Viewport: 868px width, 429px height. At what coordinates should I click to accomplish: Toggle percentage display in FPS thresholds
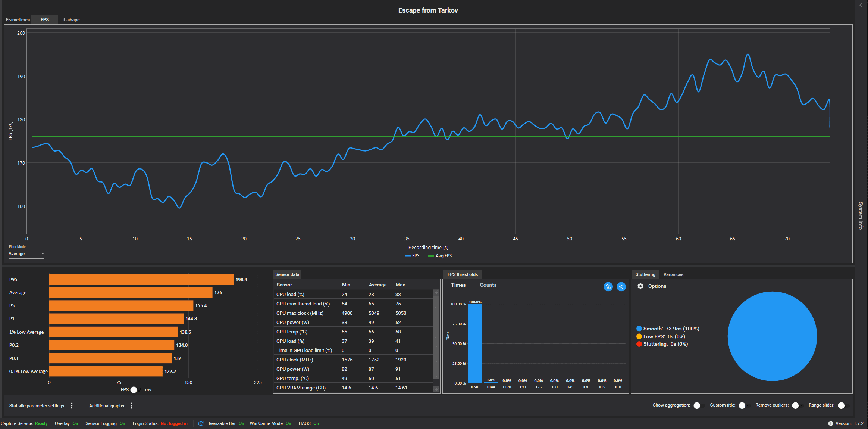pyautogui.click(x=608, y=287)
